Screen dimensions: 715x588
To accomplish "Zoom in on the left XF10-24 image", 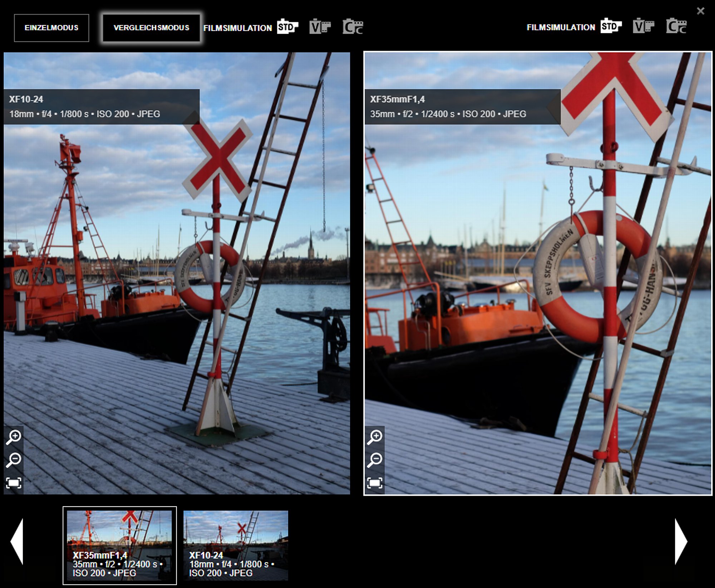I will point(14,437).
